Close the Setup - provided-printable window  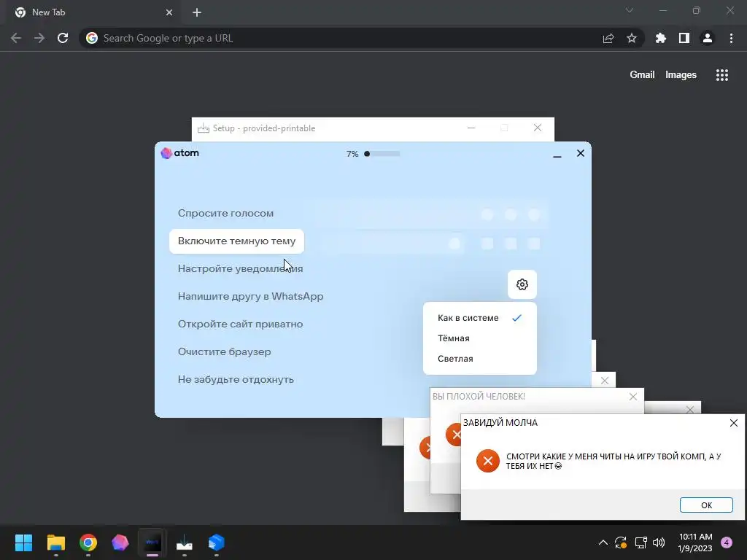[538, 128]
